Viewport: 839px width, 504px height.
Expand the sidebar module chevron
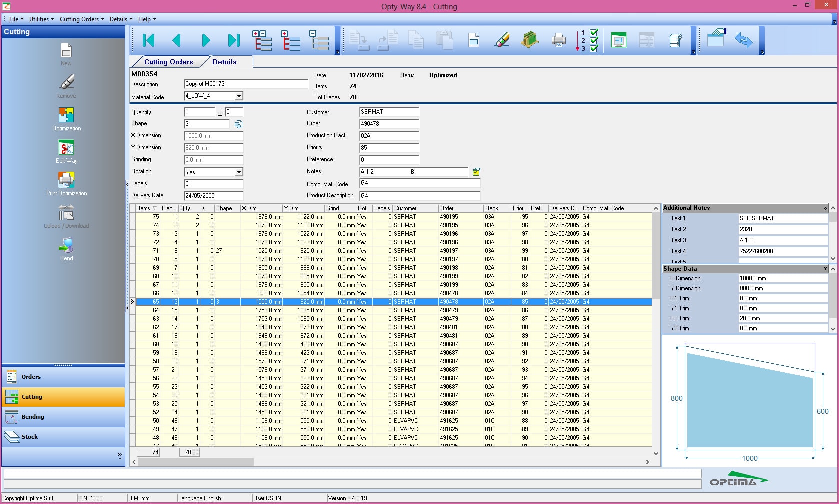pyautogui.click(x=120, y=456)
